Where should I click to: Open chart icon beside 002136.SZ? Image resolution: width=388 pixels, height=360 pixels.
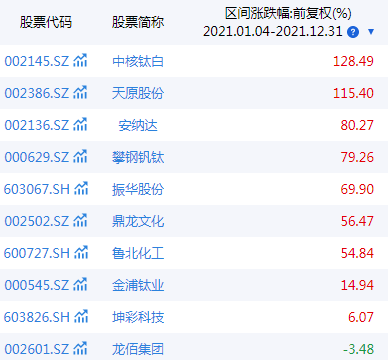click(80, 125)
